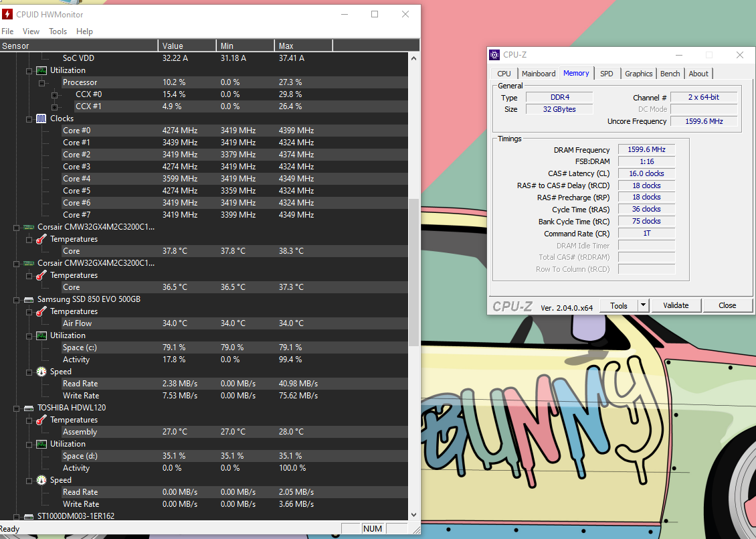Switch to the SPD tab in CPU-Z
756x539 pixels.
coord(607,74)
